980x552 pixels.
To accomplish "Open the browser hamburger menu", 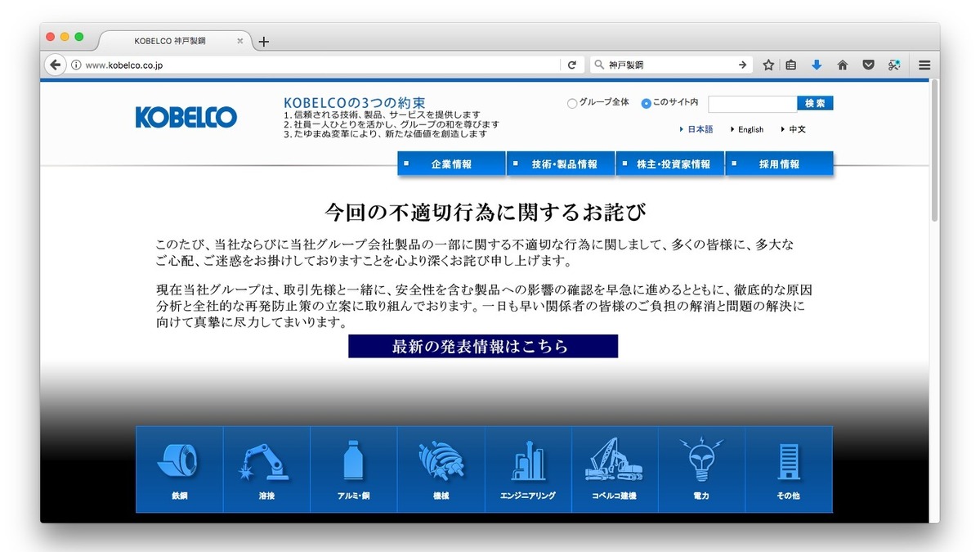I will click(924, 65).
